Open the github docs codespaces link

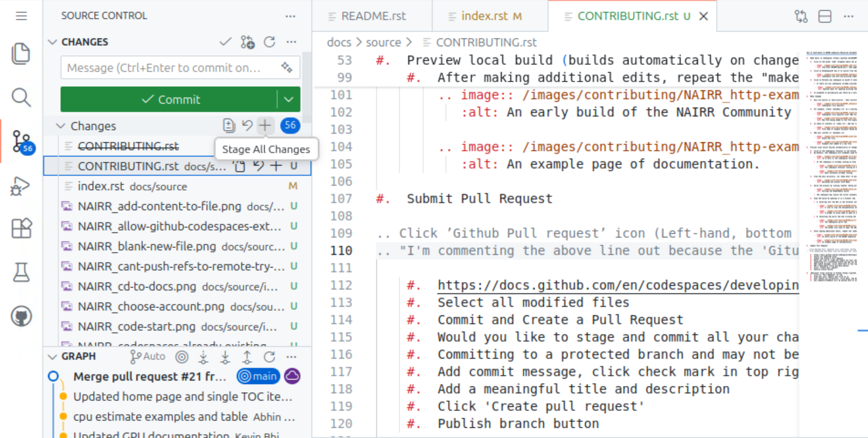(x=618, y=285)
